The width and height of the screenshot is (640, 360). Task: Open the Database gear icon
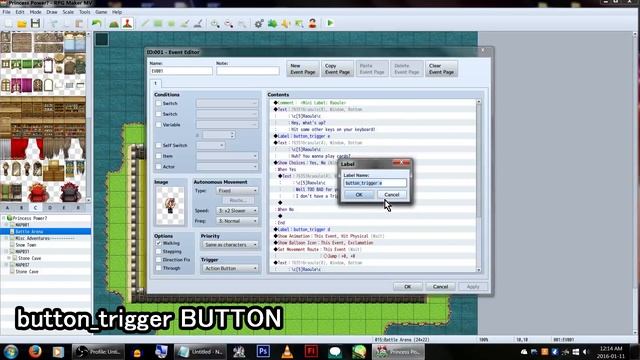259,23
